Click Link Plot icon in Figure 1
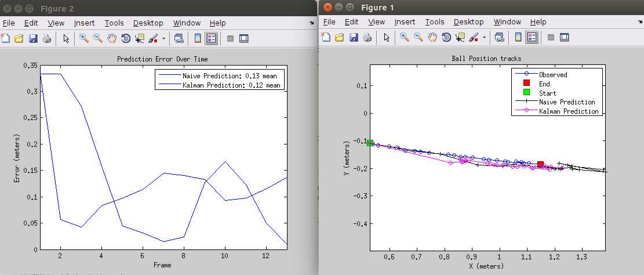 pyautogui.click(x=499, y=37)
